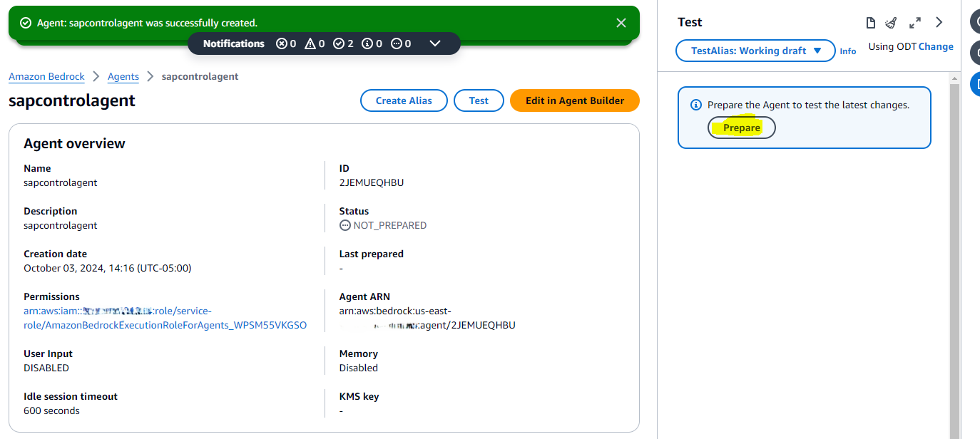
Task: Expand the Notifications bar chevron
Action: coord(435,43)
